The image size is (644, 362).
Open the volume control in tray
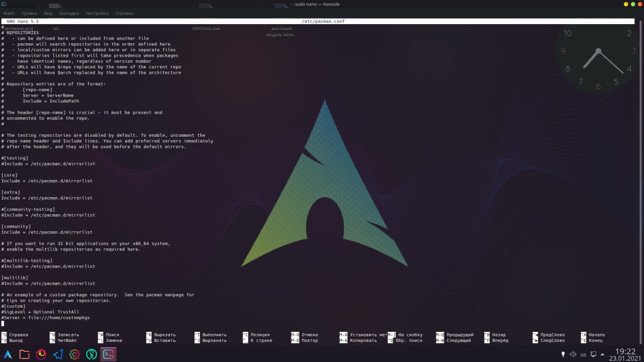[573, 354]
